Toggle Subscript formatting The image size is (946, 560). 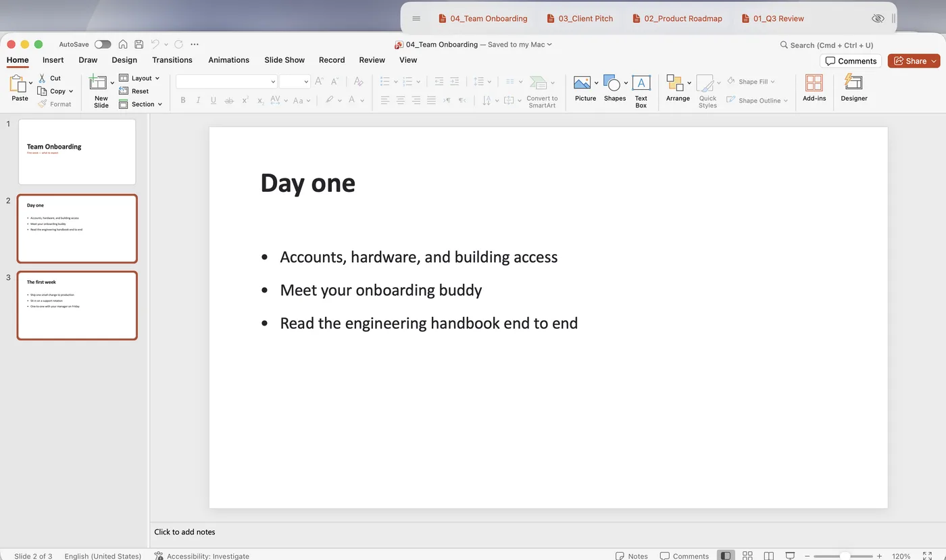click(x=261, y=100)
